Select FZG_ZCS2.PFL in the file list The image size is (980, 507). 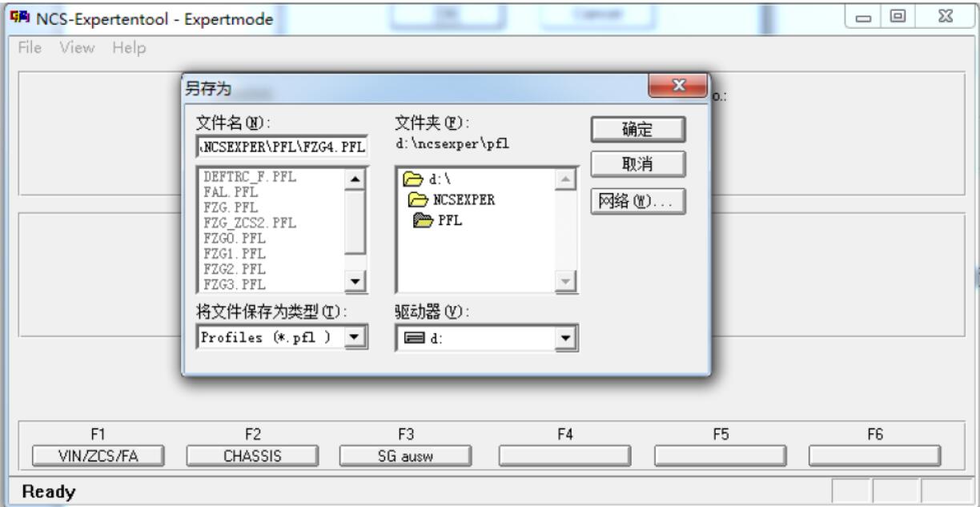pyautogui.click(x=250, y=223)
